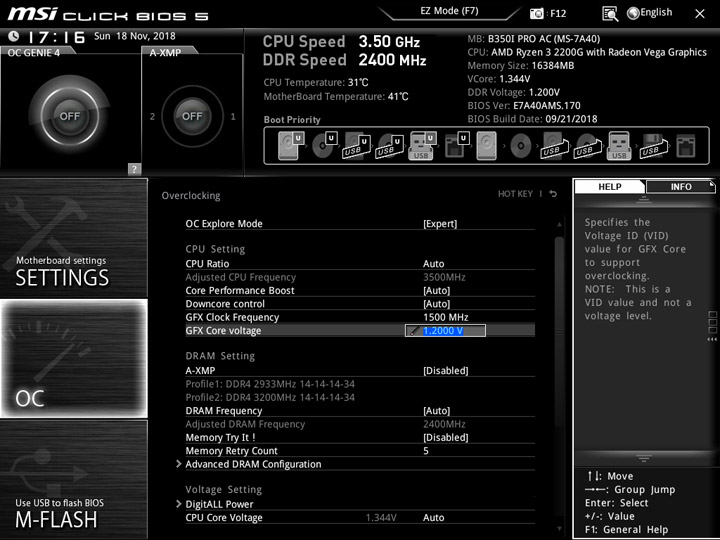This screenshot has width=720, height=540.
Task: Open the OC overclocking section
Action: point(73,358)
